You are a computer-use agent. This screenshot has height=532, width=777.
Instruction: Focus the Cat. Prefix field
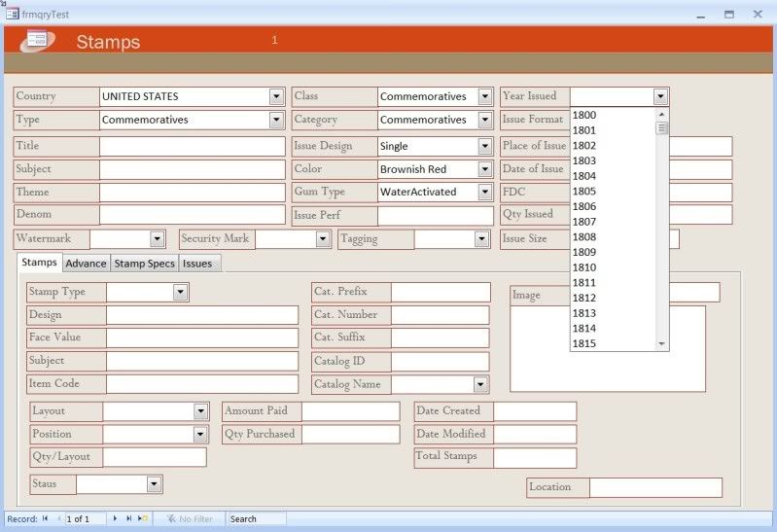point(441,292)
